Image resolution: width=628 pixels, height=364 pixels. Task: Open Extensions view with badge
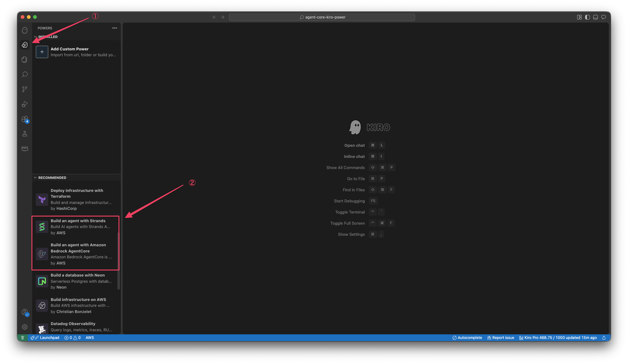pyautogui.click(x=25, y=119)
